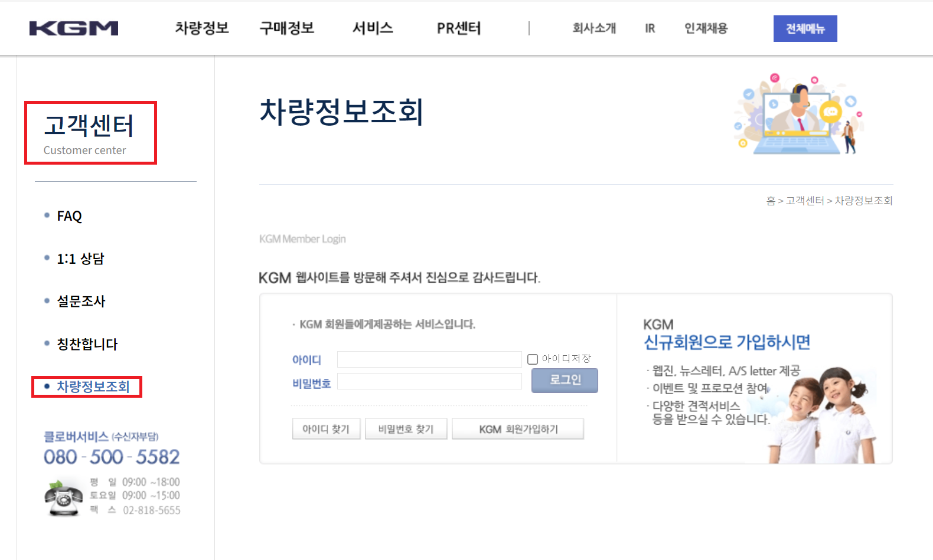Click 차량정보조회 in the breadcrumb

(x=863, y=201)
